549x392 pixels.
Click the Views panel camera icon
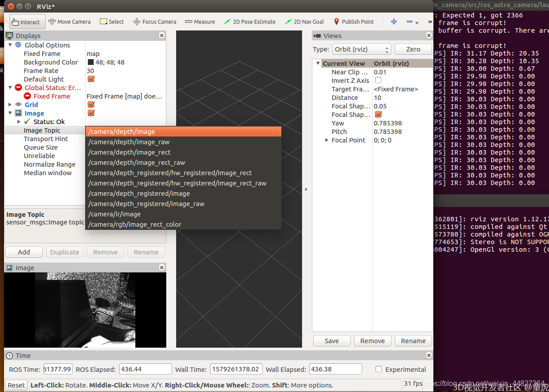[318, 35]
